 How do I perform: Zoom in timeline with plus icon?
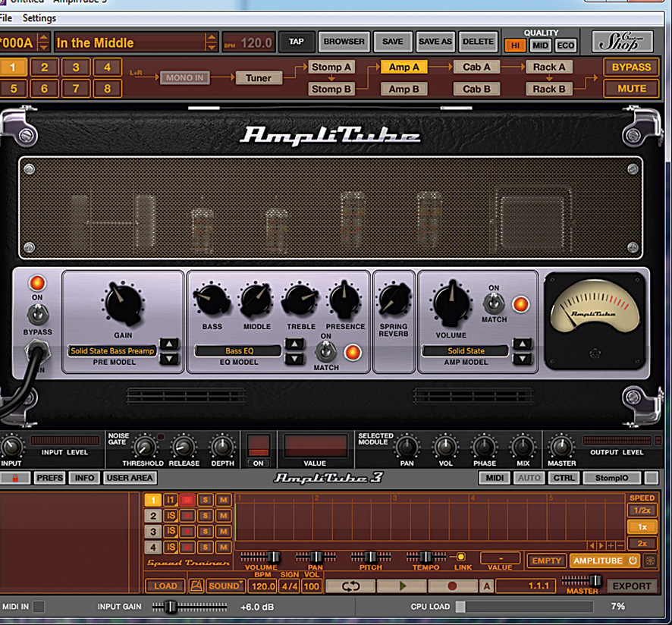(x=611, y=545)
